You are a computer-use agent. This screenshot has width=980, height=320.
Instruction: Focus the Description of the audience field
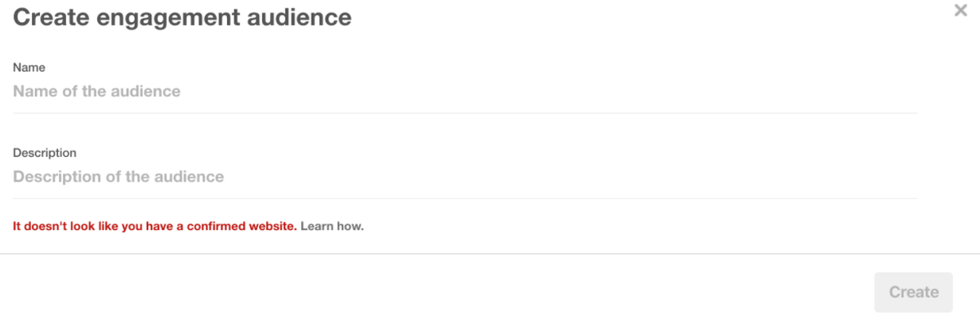[465, 176]
